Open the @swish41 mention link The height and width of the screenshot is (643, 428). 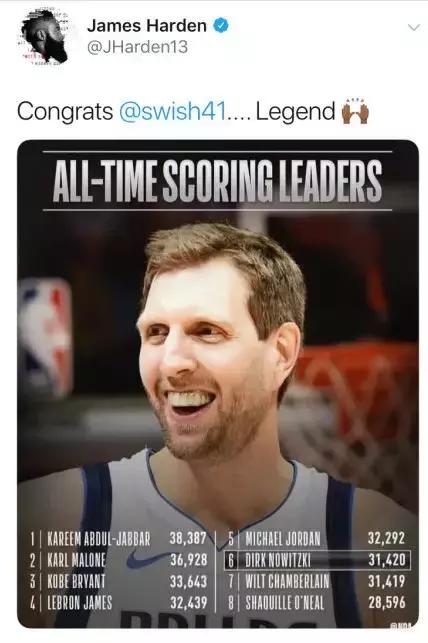pos(173,111)
